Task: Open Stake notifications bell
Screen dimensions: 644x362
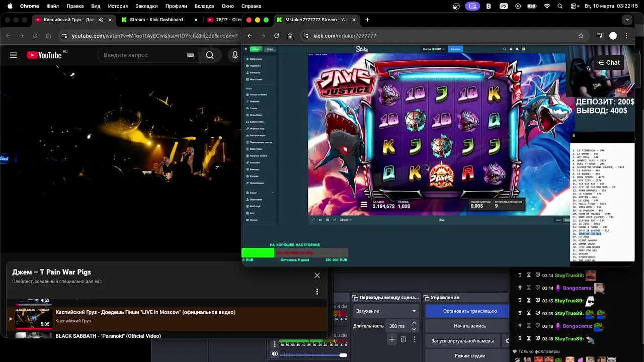Action: pyautogui.click(x=517, y=49)
